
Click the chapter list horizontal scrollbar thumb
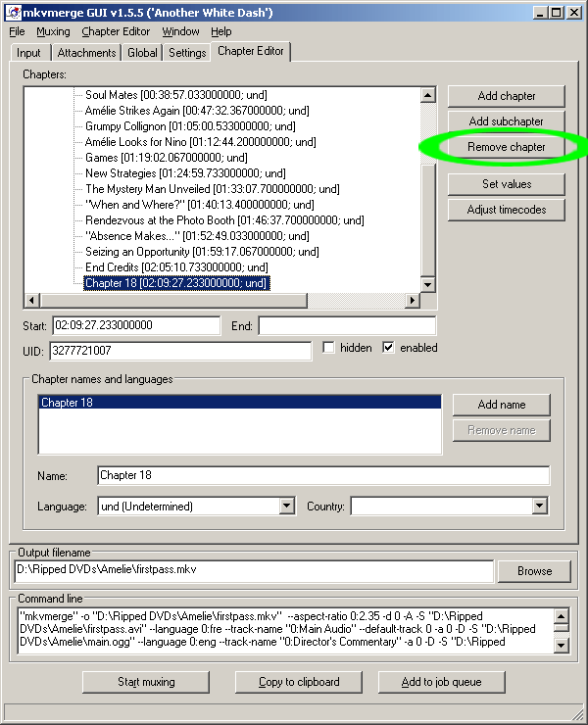tap(173, 300)
